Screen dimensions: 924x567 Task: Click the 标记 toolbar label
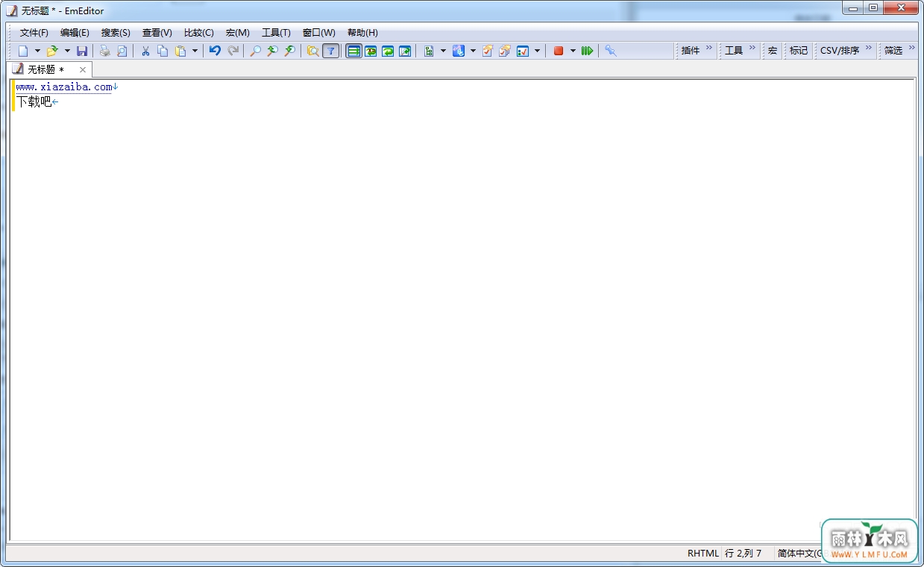[x=799, y=51]
